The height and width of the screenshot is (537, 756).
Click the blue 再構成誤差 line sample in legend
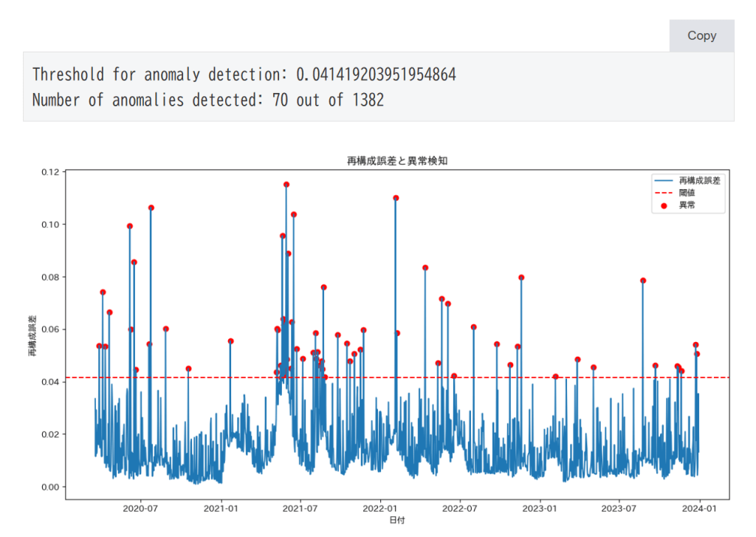click(662, 180)
